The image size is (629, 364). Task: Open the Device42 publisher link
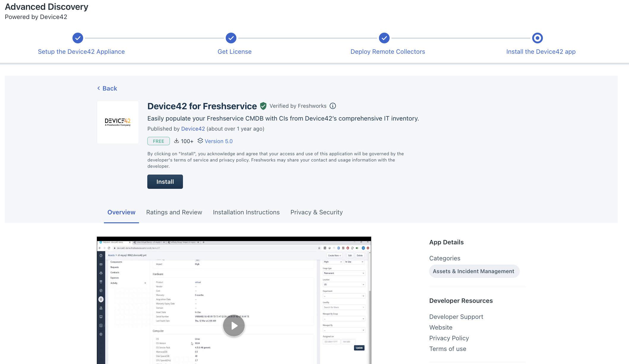coord(193,129)
